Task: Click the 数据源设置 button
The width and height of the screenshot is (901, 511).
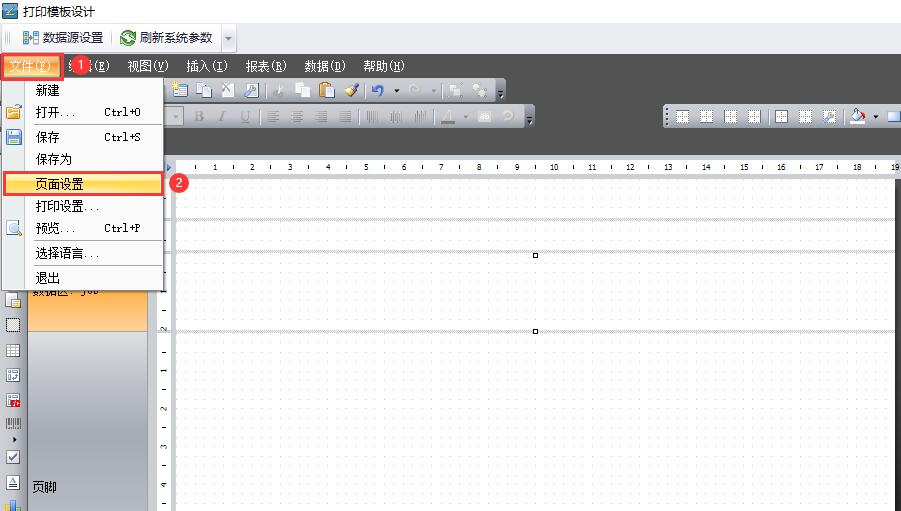Action: tap(63, 38)
